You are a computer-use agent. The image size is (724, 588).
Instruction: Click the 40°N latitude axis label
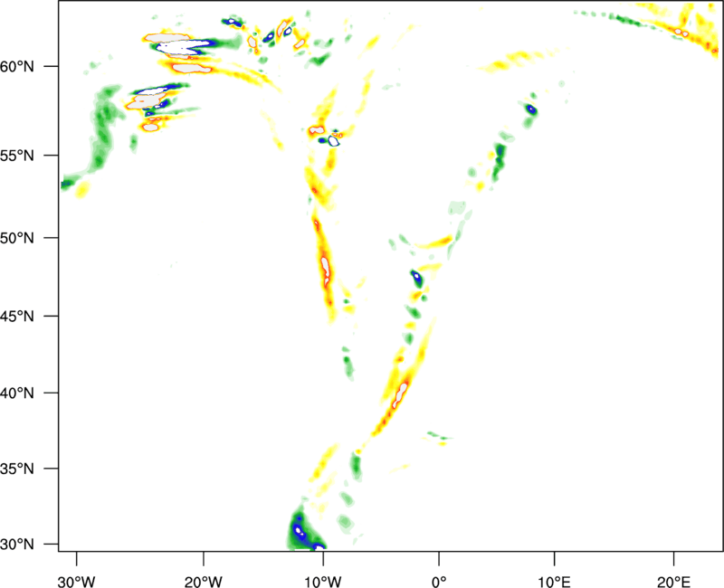(x=17, y=394)
